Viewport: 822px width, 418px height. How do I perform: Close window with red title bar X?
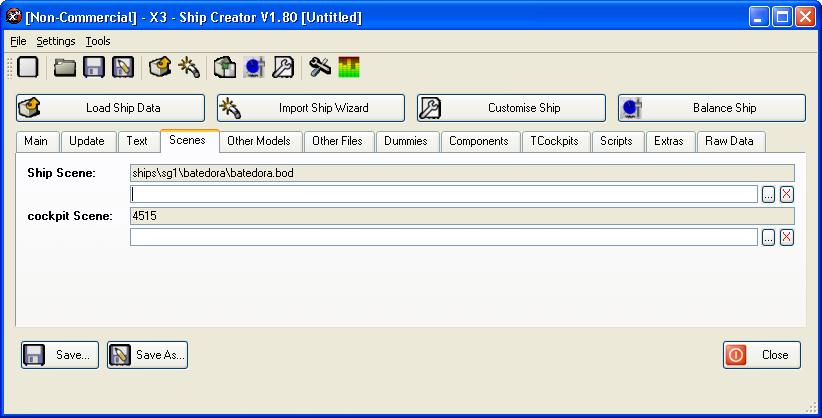[x=805, y=17]
